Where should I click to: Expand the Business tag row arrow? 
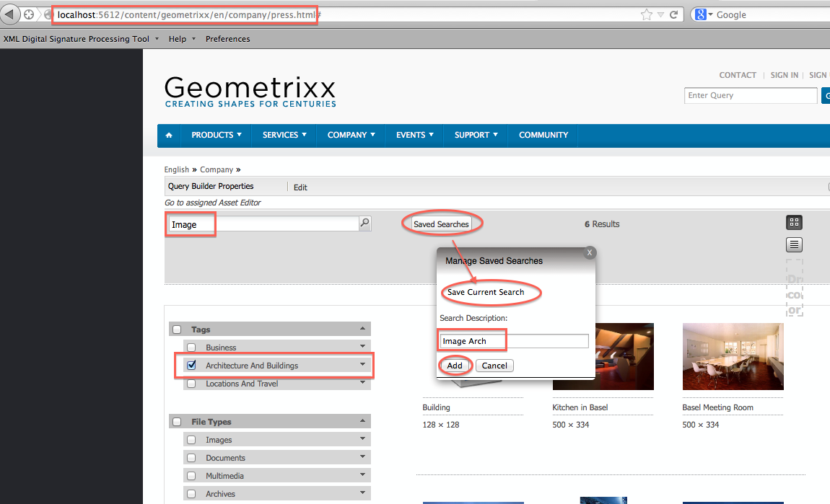(362, 346)
